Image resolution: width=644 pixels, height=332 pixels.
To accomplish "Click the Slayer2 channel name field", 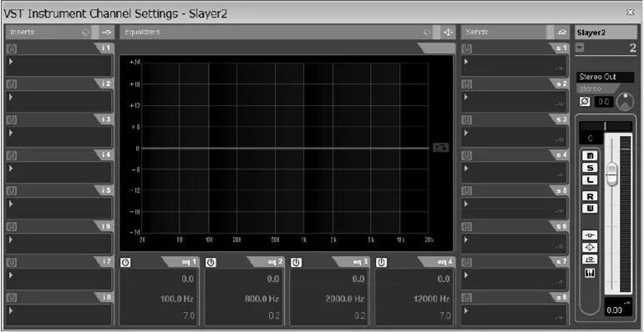I will coord(606,33).
